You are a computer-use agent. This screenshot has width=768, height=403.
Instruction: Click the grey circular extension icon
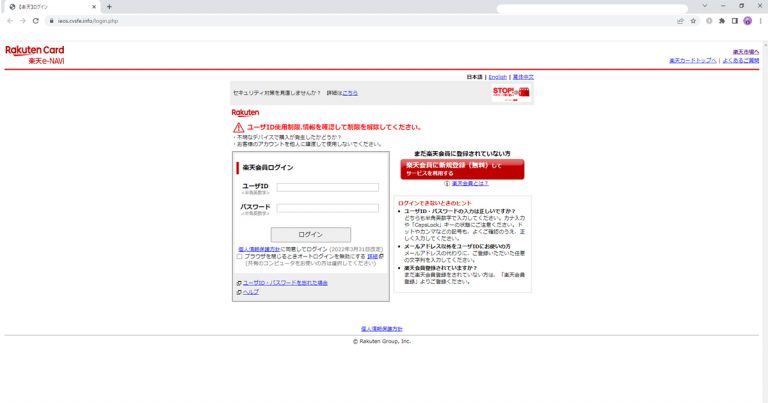[x=709, y=21]
